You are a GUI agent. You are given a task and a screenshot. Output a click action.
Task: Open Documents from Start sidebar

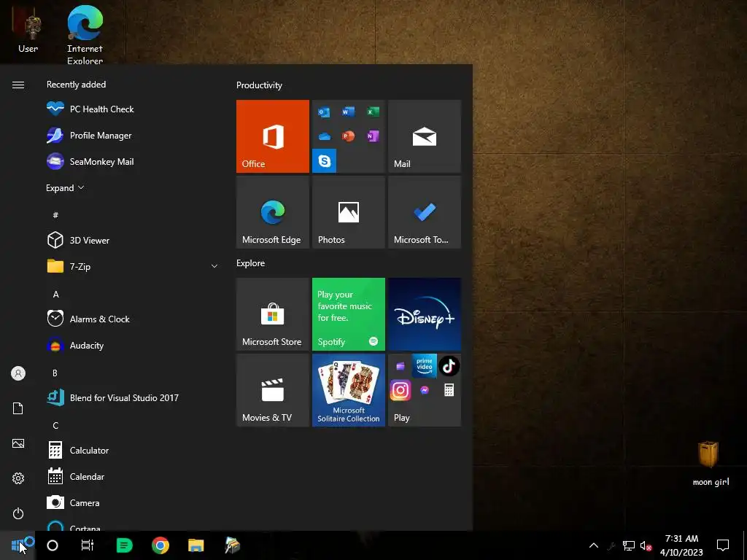18,408
